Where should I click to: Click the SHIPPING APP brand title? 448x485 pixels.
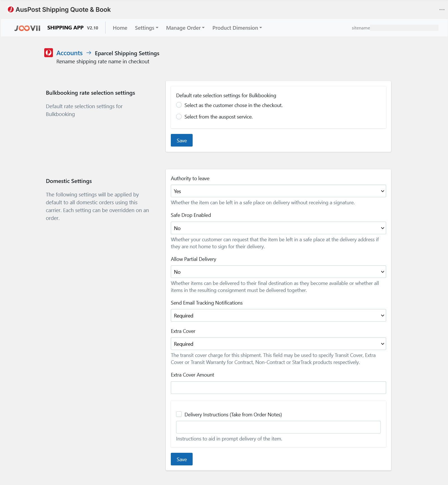65,27
